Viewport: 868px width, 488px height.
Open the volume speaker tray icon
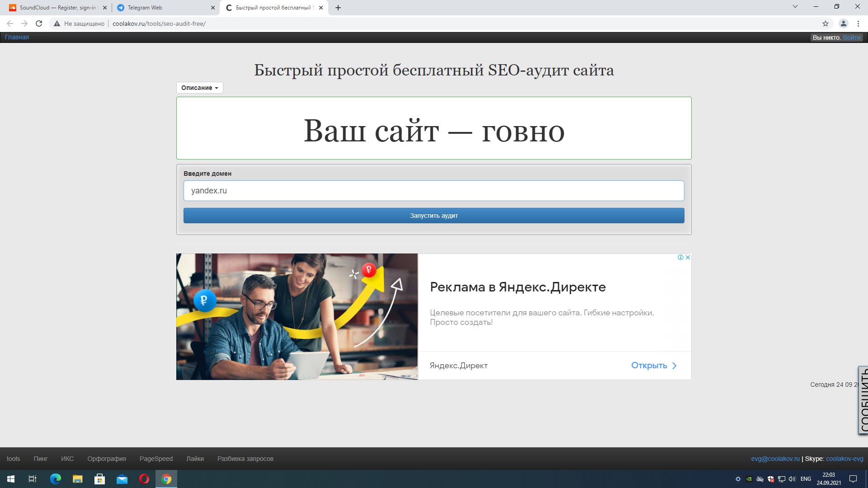click(x=792, y=479)
